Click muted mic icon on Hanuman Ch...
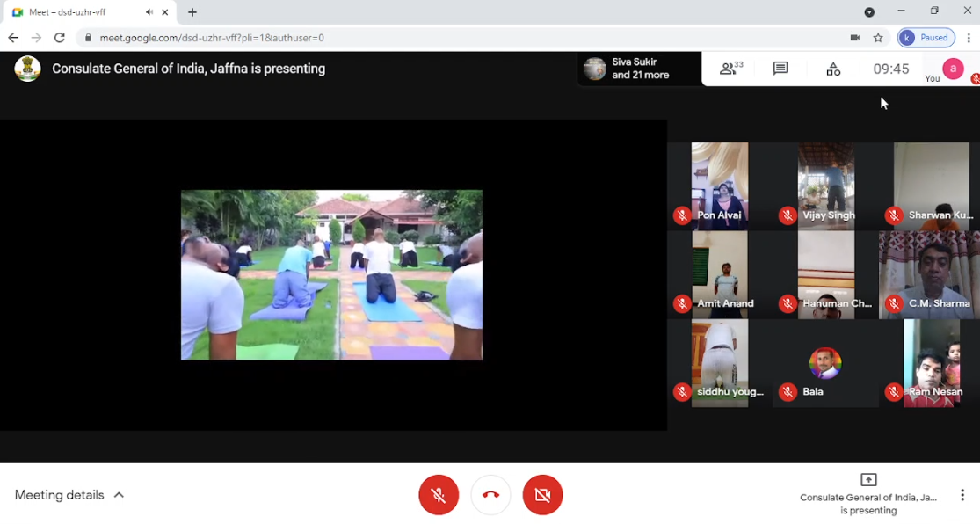This screenshot has width=980, height=524. (788, 303)
